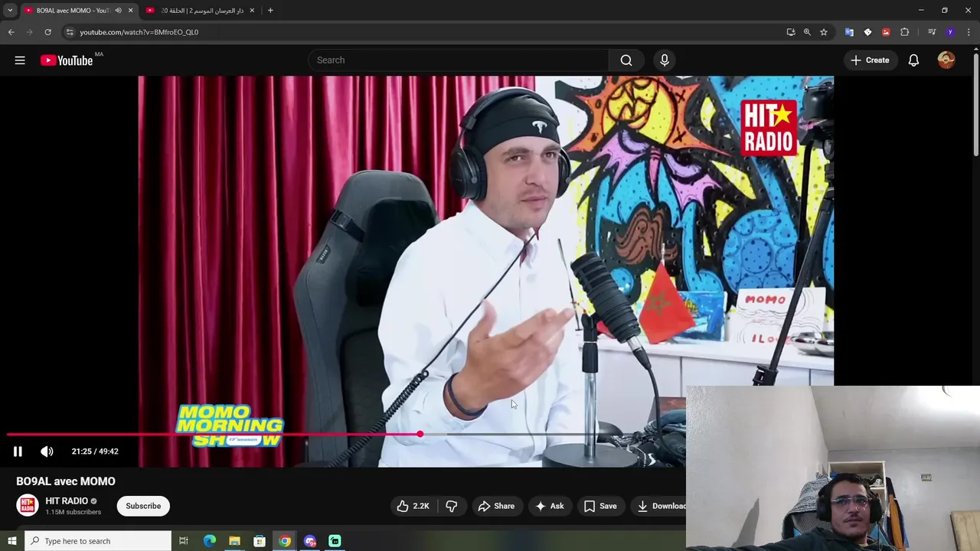Open the Windows Start menu

coord(11,541)
